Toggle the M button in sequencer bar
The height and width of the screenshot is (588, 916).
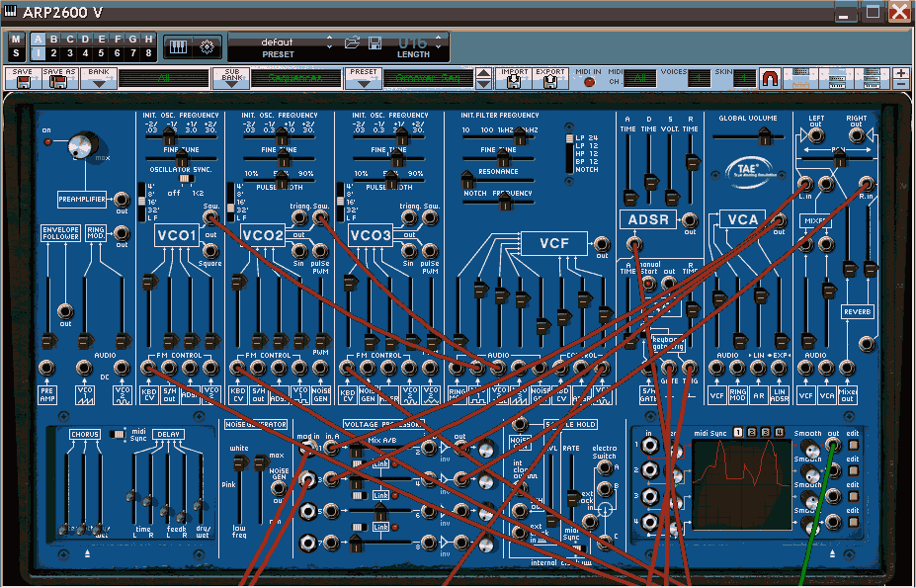(16, 40)
